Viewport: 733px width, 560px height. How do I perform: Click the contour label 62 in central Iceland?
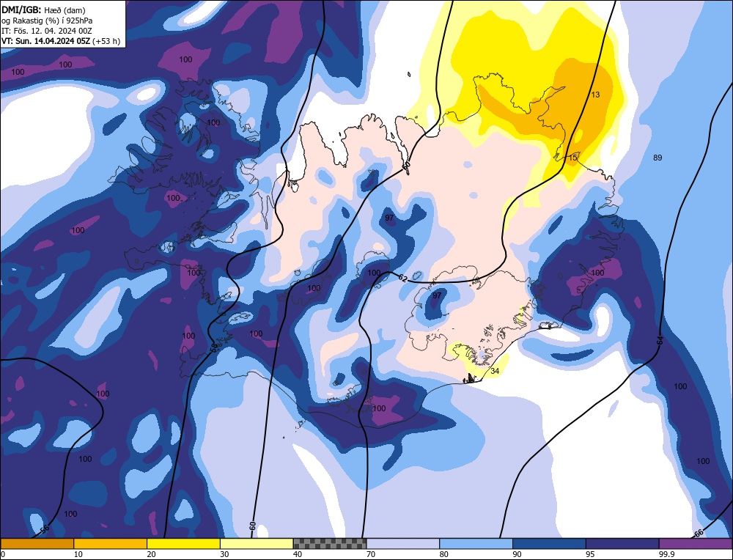[403, 279]
